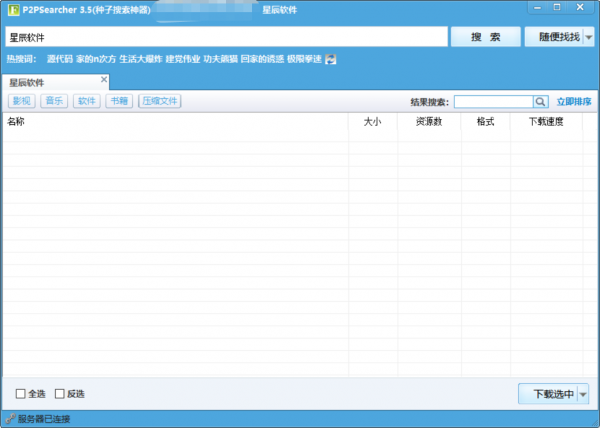Viewport: 600px width, 428px height.
Task: Maximize the P2PSearcher window
Action: pos(557,7)
